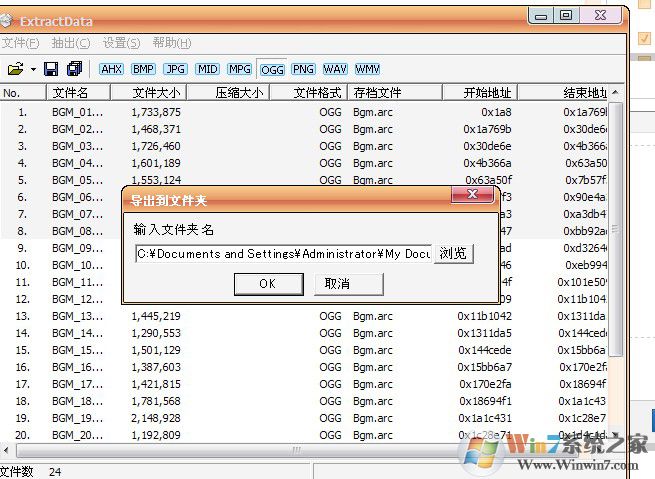
Task: Sort by the 文件格式 column header
Action: (309, 92)
